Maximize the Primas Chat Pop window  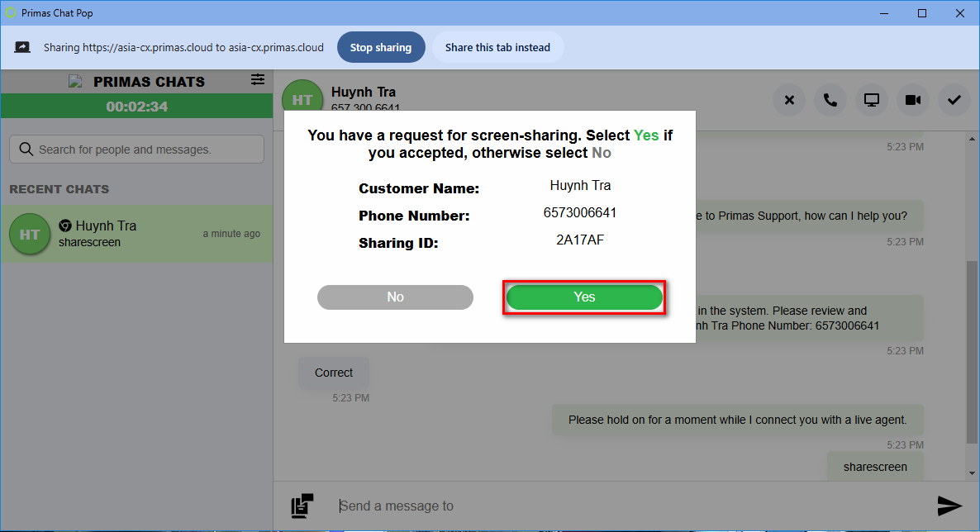(922, 12)
